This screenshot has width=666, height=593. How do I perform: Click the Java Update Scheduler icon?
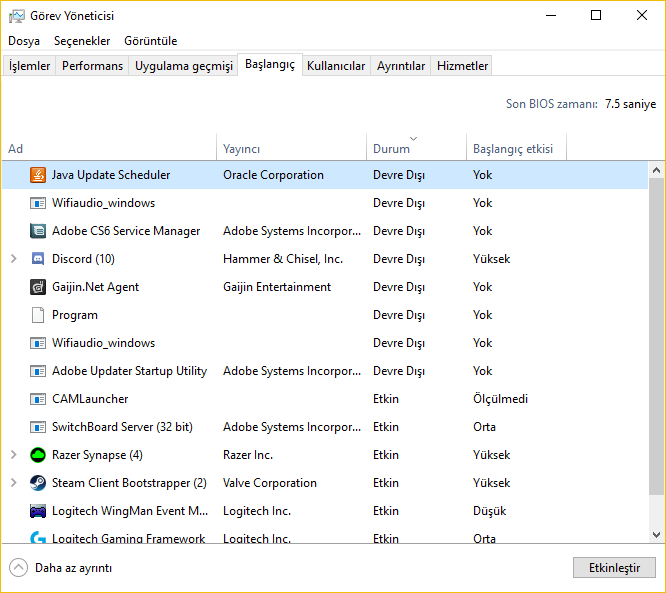[38, 175]
